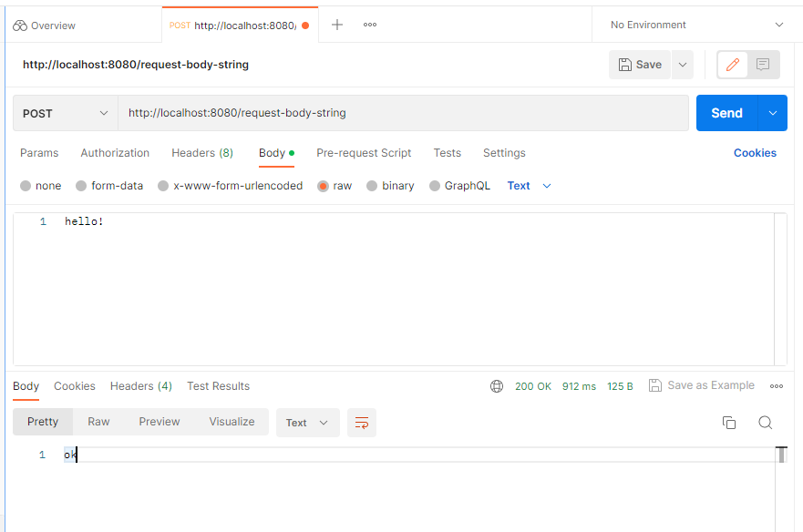Select the request Body tab
803x532 pixels.
276,152
